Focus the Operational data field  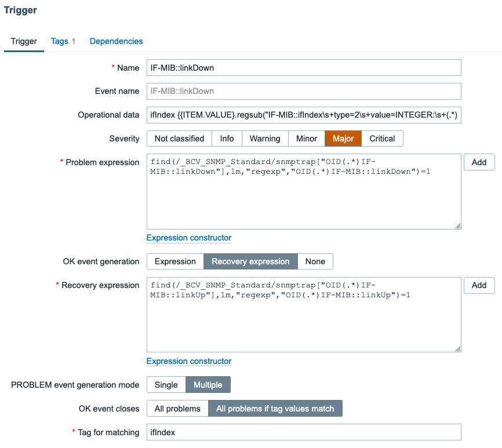[304, 115]
